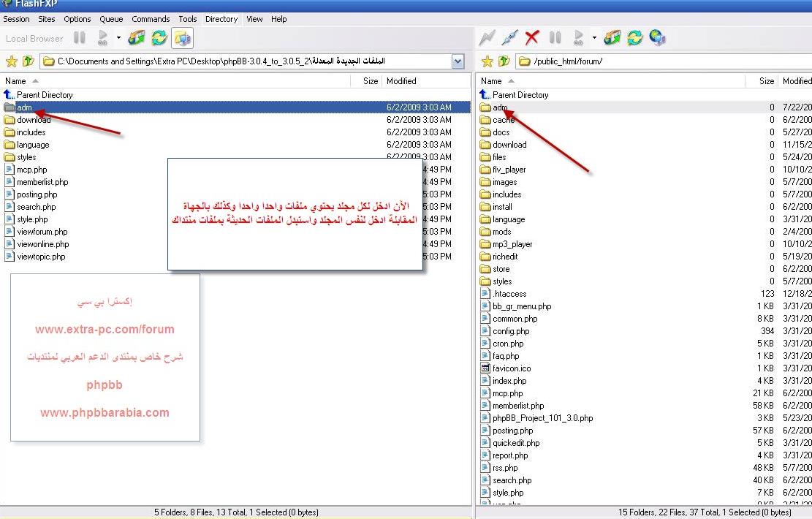Click the local pane folder-up icon
This screenshot has height=519, width=812.
pos(29,61)
